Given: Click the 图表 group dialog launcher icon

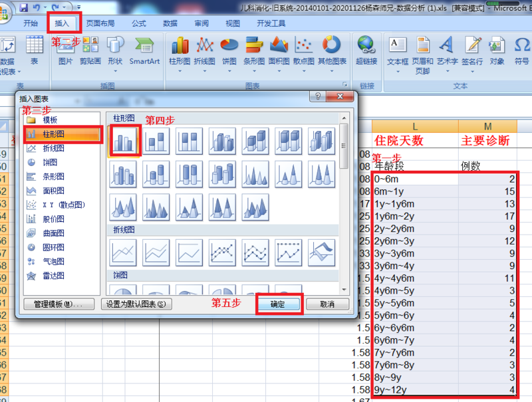Looking at the screenshot, I should click(345, 84).
